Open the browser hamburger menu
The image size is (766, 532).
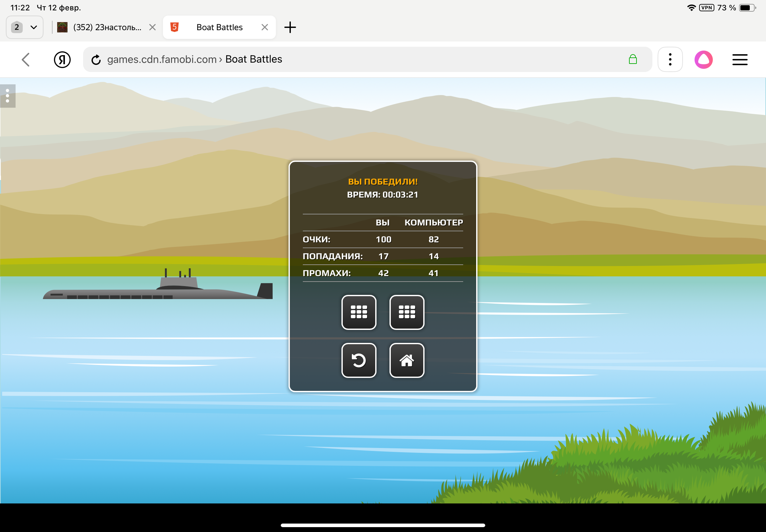[740, 60]
